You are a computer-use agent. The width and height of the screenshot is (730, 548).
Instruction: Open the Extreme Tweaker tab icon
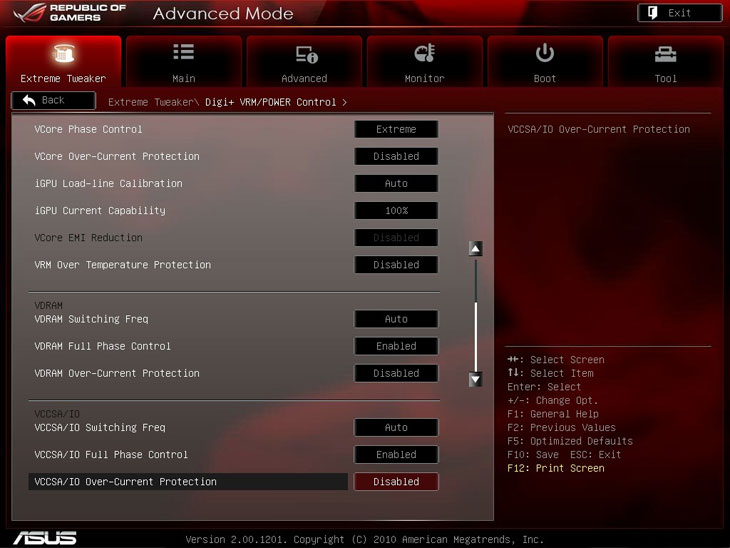click(63, 54)
